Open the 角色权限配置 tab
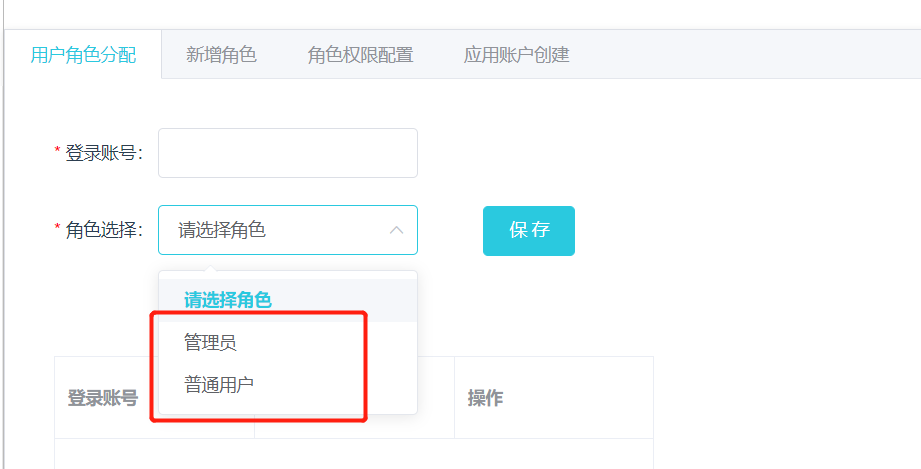Image resolution: width=921 pixels, height=469 pixels. pos(360,55)
